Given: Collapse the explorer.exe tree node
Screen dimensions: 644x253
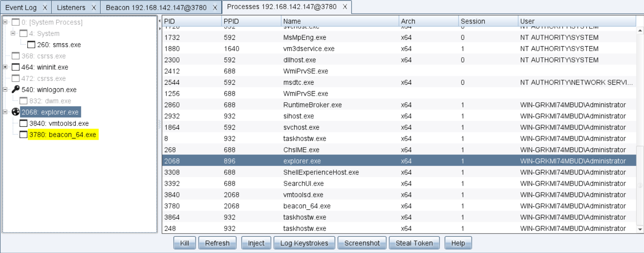Looking at the screenshot, I should pos(5,112).
